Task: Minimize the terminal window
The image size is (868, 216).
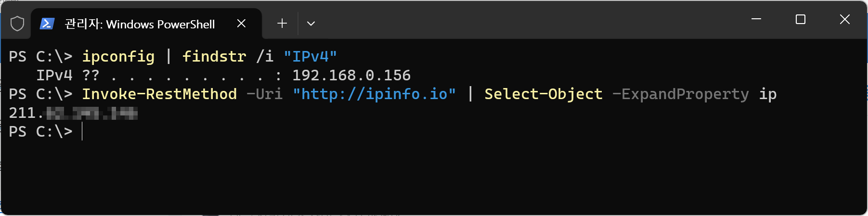Action: [x=756, y=19]
